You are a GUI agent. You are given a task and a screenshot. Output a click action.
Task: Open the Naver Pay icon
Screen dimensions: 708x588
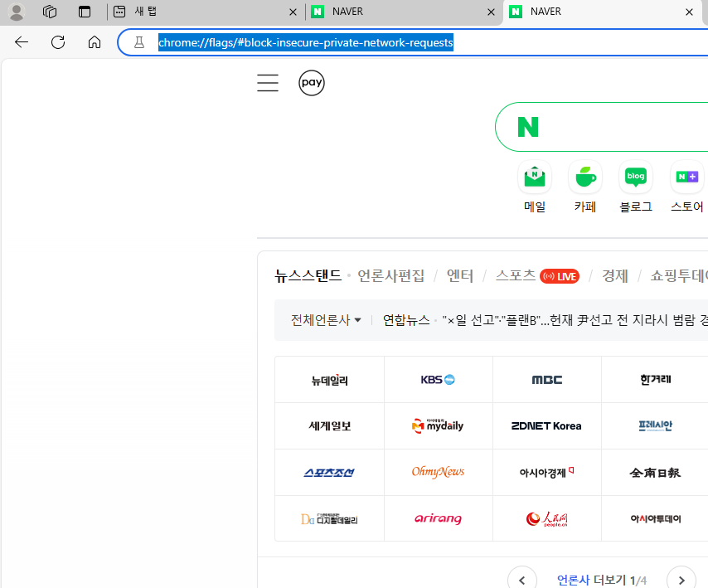[312, 83]
